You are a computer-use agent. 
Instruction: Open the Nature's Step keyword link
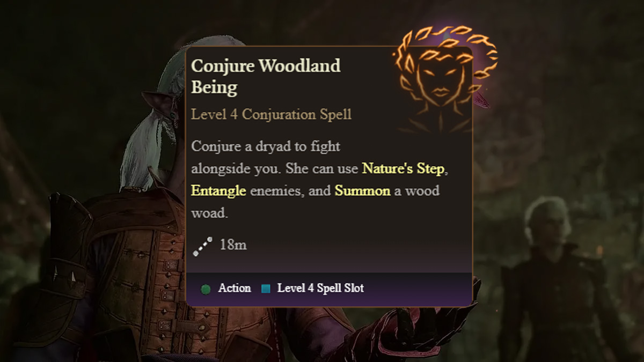[403, 168]
